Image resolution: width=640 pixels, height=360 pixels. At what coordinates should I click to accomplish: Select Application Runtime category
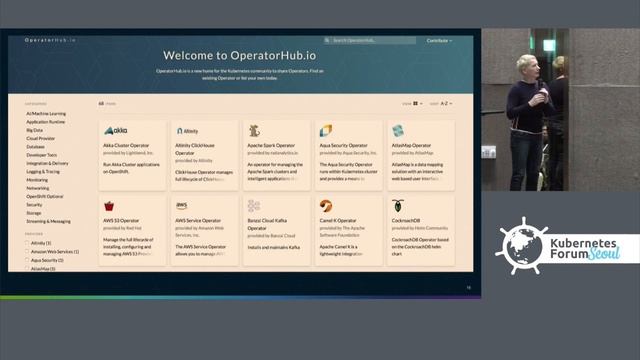tap(45, 122)
